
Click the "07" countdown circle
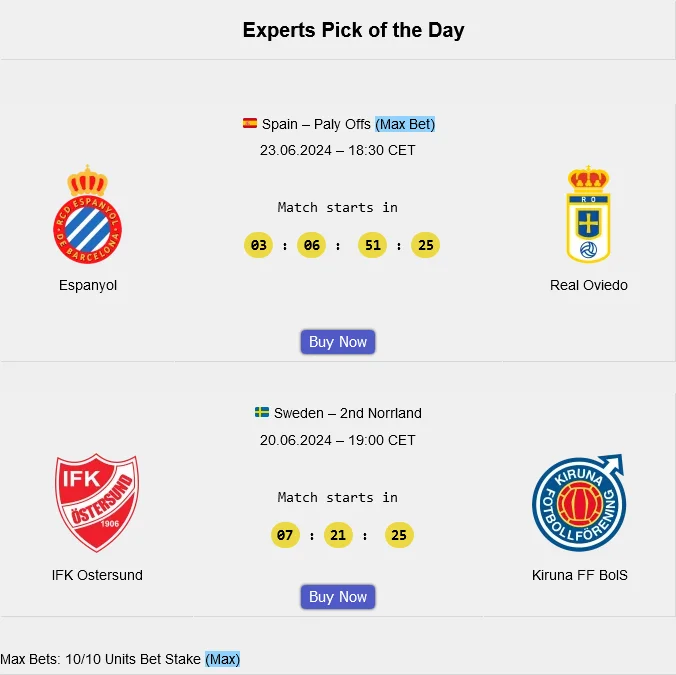point(286,535)
